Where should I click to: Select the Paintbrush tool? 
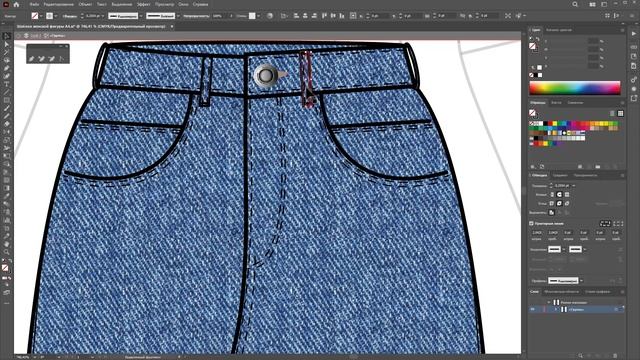(x=6, y=108)
